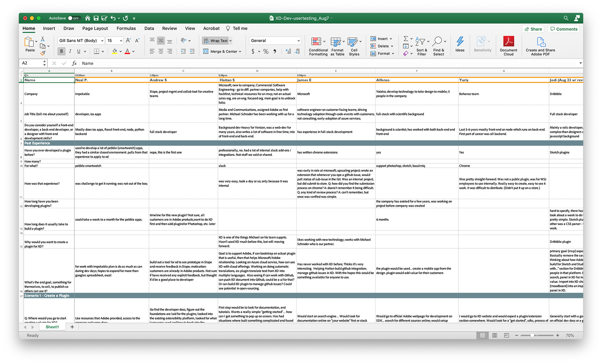Image resolution: width=602 pixels, height=364 pixels.
Task: Apply percent style format
Action: (x=266, y=51)
